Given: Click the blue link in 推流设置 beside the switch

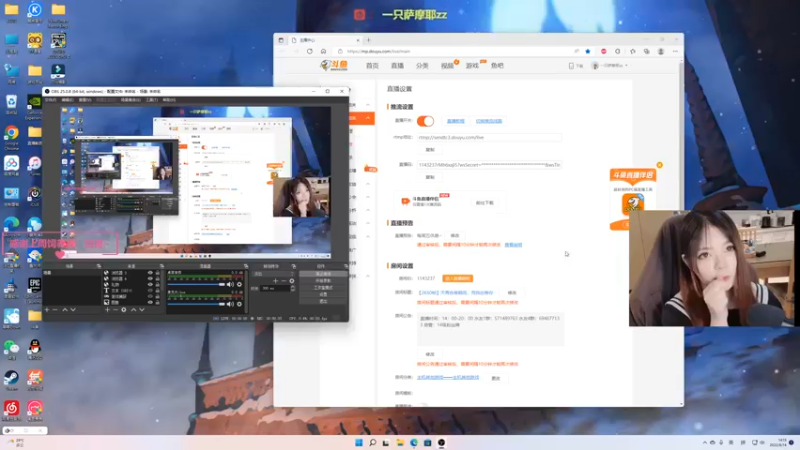Looking at the screenshot, I should (x=456, y=121).
